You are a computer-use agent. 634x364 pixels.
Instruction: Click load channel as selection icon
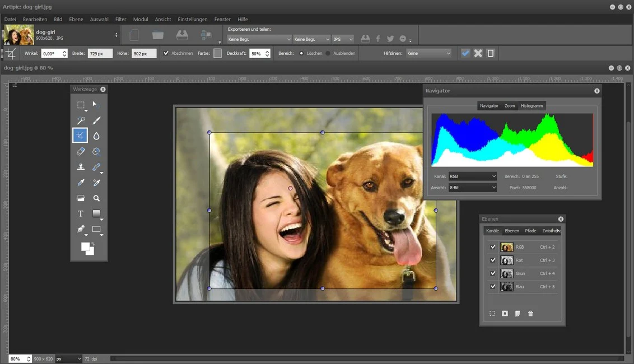[x=492, y=314]
